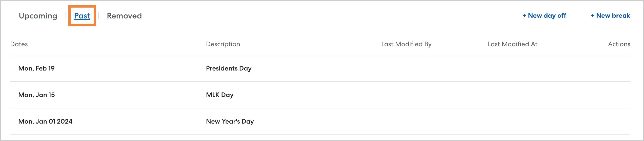Click the Actions column header
644x141 pixels.
[619, 44]
